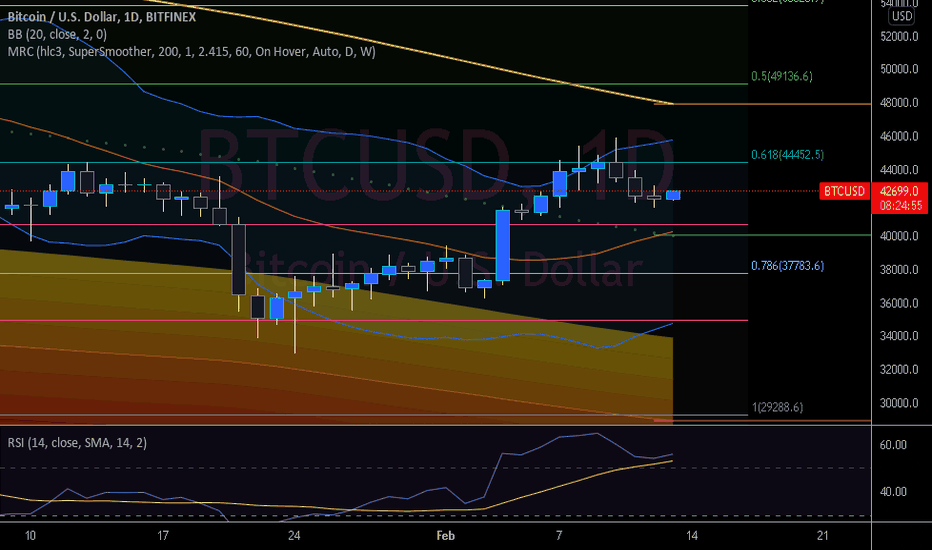Click the Bitcoin / U.S. Dollar, 1D, BITFINEX title
The width and height of the screenshot is (932, 550).
click(x=102, y=17)
